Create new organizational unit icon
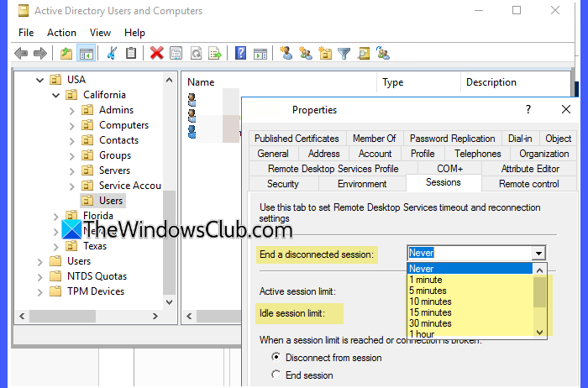 pos(325,53)
